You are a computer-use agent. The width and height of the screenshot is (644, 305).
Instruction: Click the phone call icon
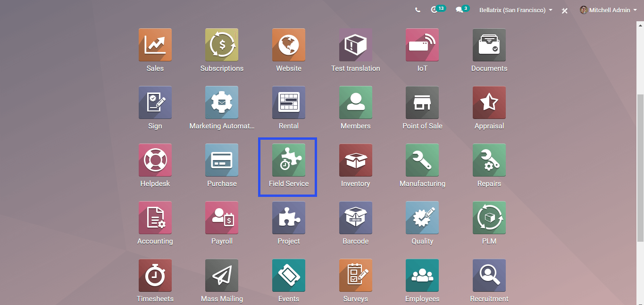(418, 10)
